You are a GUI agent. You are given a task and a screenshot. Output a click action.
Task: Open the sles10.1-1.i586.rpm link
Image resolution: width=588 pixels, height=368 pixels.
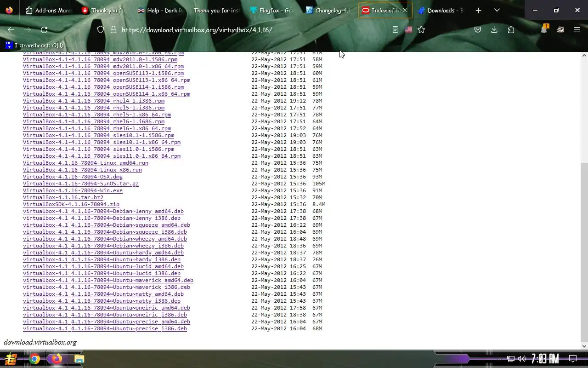98,135
